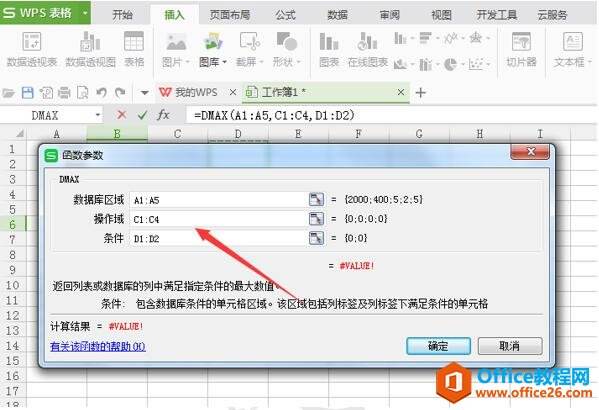The width and height of the screenshot is (599, 410).
Task: Click the 图片 picture icon
Action: (x=176, y=42)
